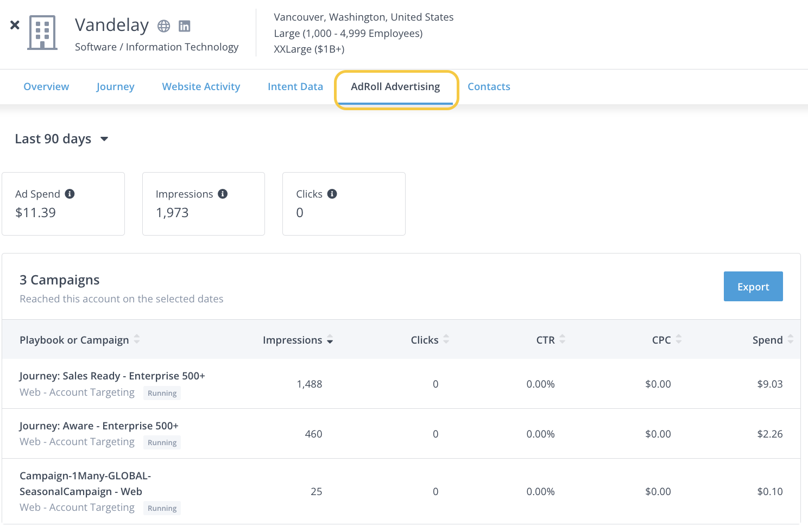
Task: Sort campaigns by CTR column
Action: [x=550, y=340]
